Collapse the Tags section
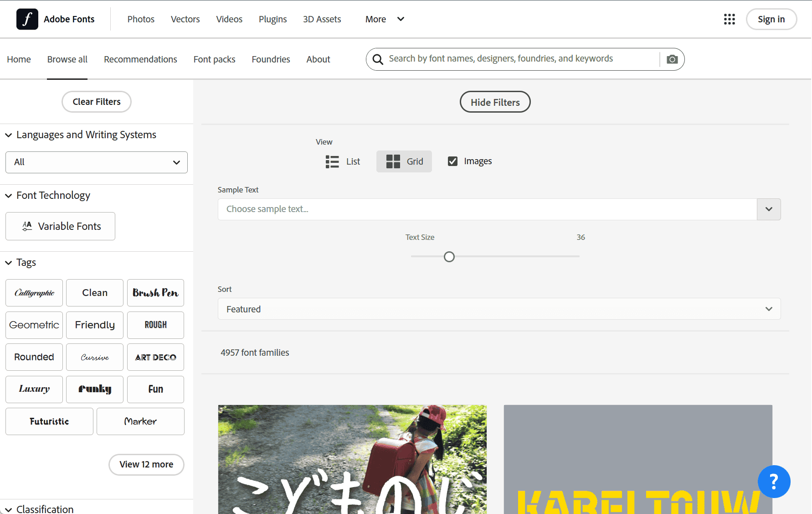 pyautogui.click(x=9, y=263)
